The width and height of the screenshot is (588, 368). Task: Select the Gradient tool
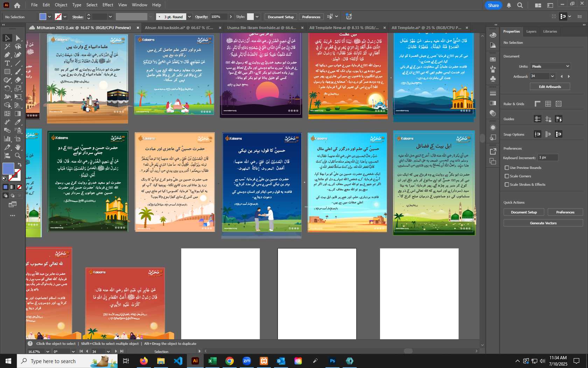[x=18, y=114]
